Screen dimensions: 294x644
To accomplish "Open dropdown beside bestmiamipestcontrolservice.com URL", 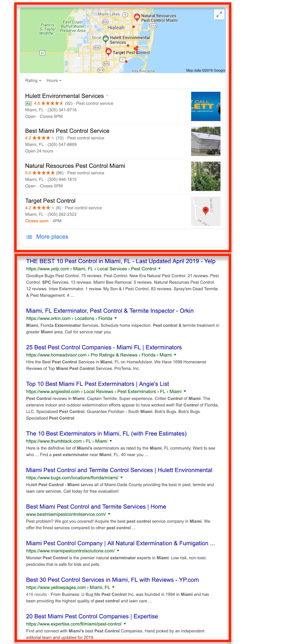I will 109,514.
